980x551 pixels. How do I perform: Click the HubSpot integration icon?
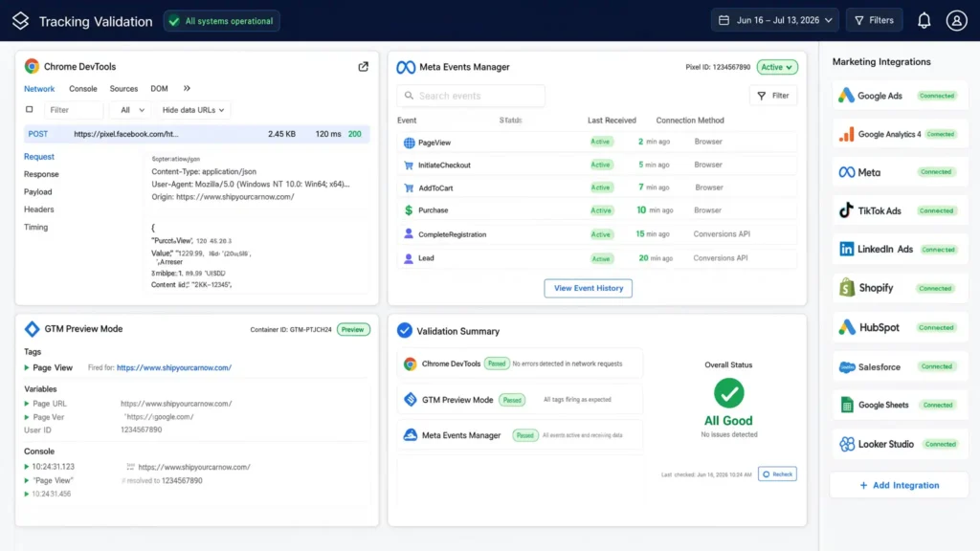pyautogui.click(x=847, y=327)
